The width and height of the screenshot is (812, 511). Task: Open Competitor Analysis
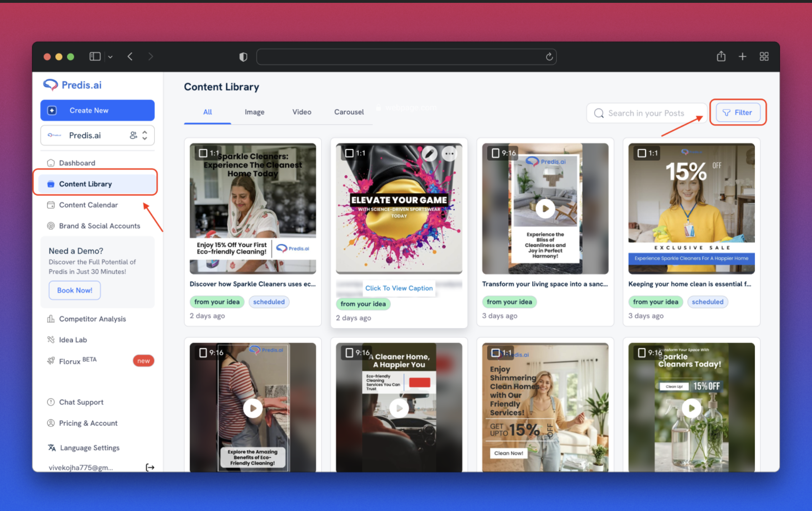pyautogui.click(x=92, y=319)
